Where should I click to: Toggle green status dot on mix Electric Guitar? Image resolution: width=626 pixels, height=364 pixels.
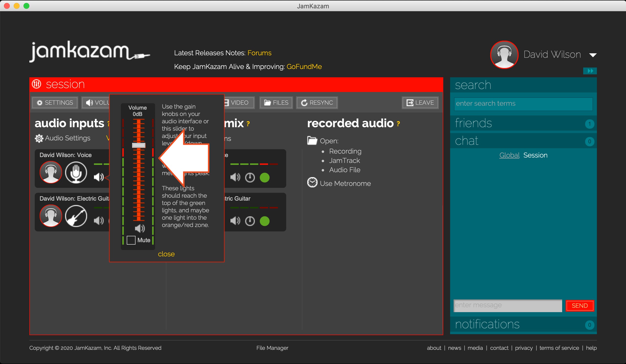tap(264, 221)
